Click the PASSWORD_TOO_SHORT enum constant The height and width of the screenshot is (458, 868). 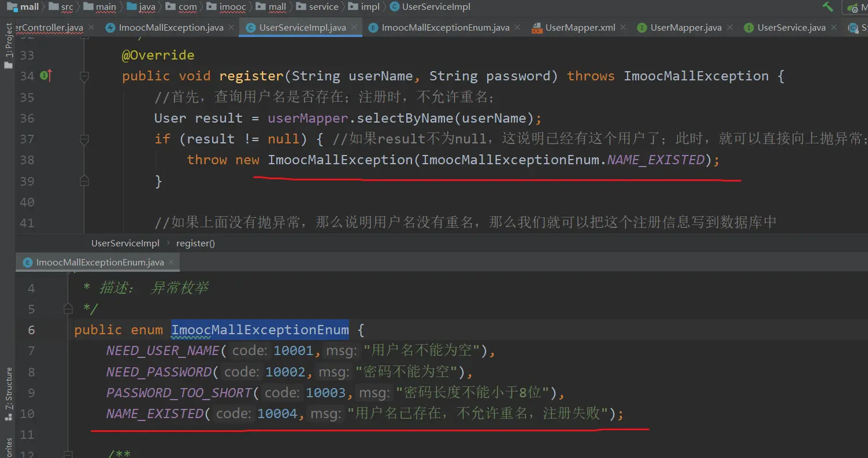click(x=179, y=393)
